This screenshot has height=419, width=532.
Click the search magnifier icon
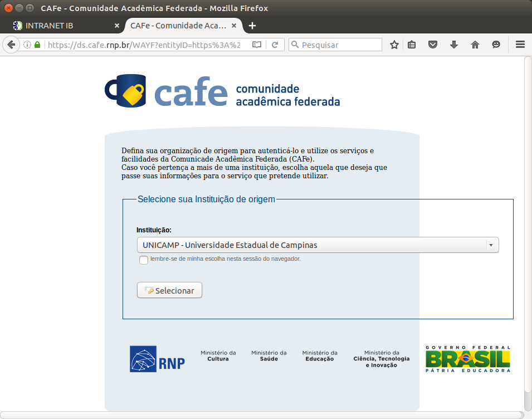click(295, 45)
